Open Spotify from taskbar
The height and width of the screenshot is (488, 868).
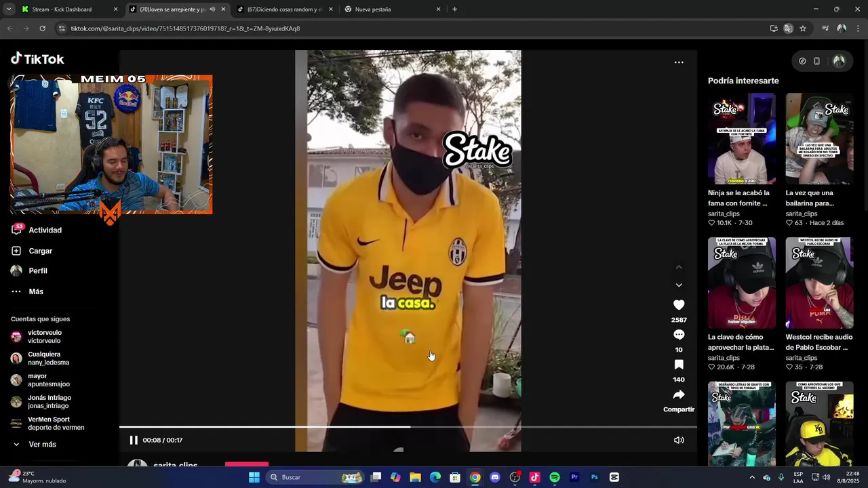(555, 477)
